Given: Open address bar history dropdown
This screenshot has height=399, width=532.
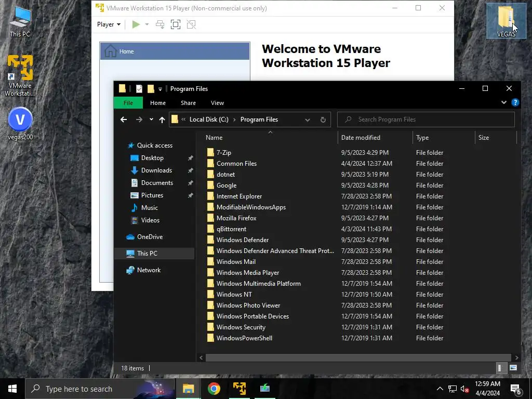Looking at the screenshot, I should [x=308, y=120].
